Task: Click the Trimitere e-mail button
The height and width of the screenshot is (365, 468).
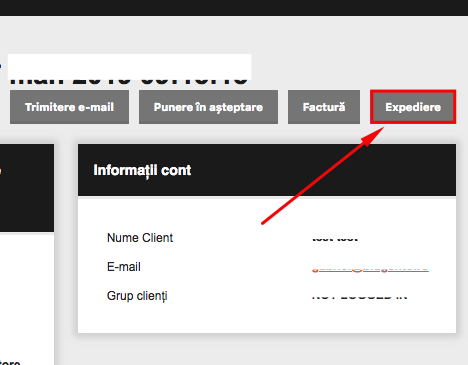Action: pos(69,107)
